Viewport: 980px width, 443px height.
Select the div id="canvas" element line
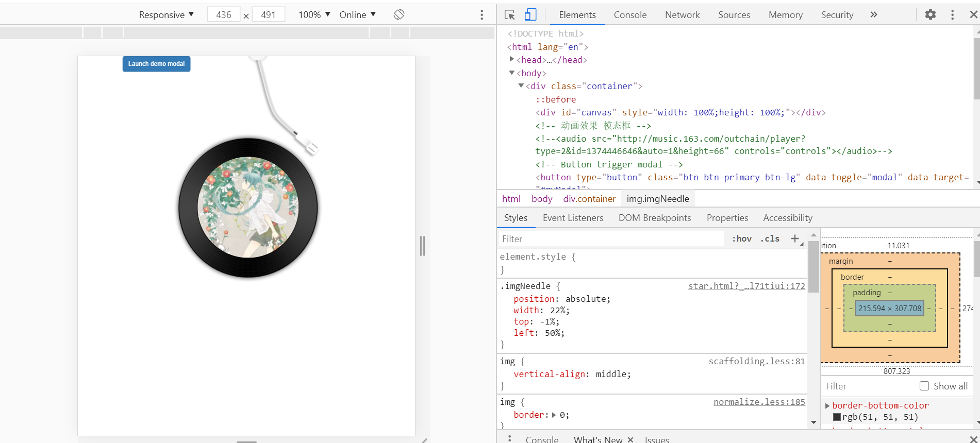[x=680, y=112]
